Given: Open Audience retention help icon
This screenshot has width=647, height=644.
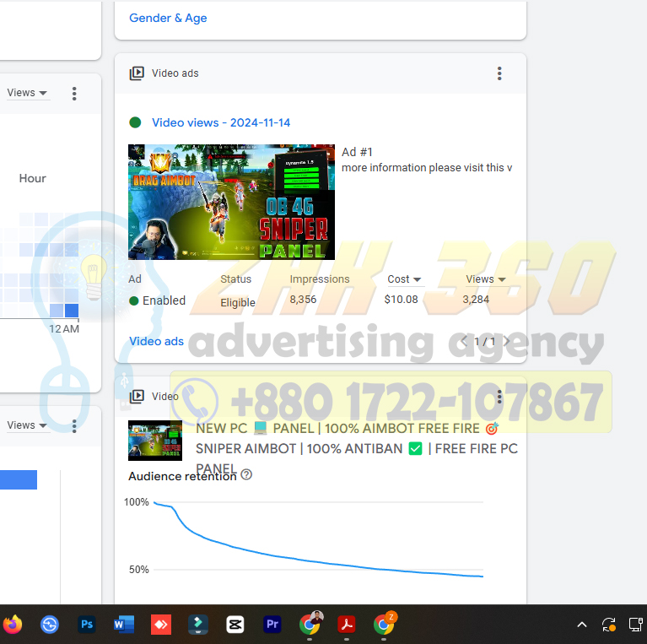Looking at the screenshot, I should click(246, 474).
